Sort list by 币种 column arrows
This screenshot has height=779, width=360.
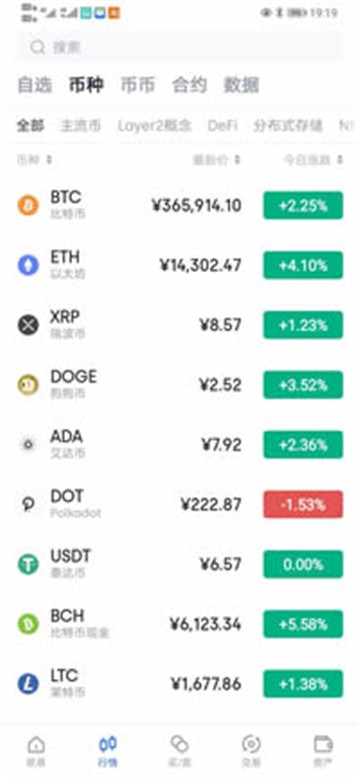[49, 160]
